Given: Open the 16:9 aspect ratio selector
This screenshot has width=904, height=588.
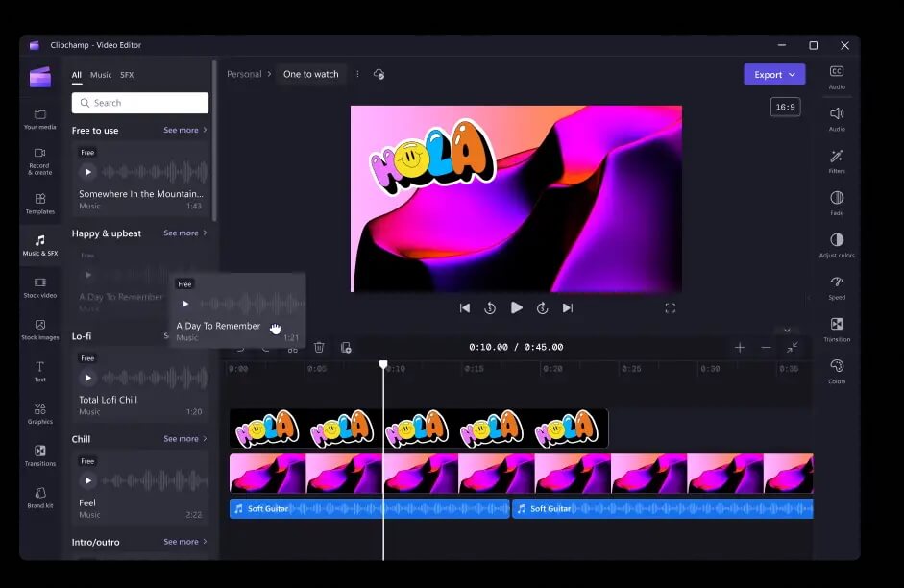Looking at the screenshot, I should coord(785,107).
